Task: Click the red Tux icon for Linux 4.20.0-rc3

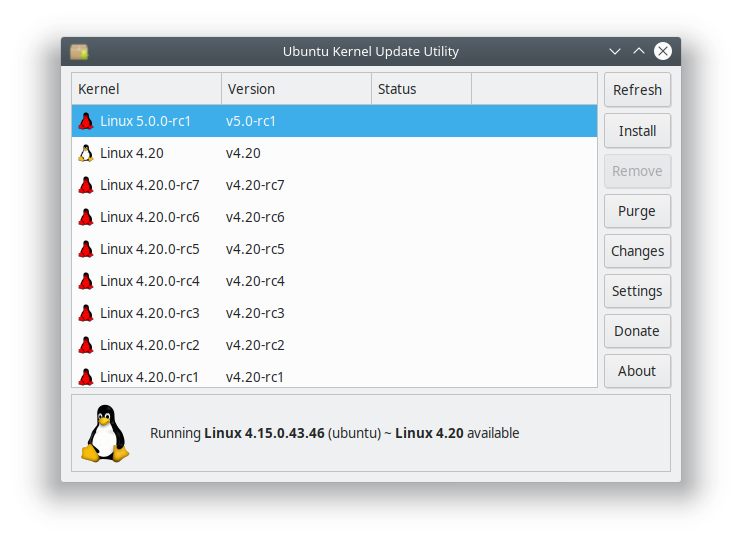Action: click(86, 313)
